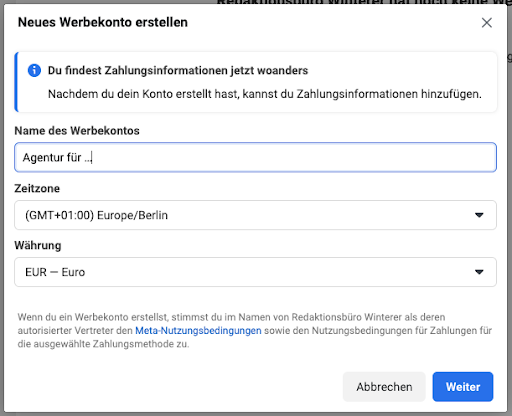
Task: Click the Abbrechen button
Action: (384, 387)
